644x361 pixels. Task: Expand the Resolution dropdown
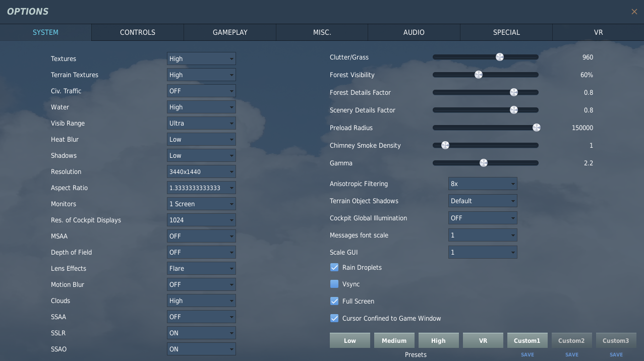click(201, 171)
